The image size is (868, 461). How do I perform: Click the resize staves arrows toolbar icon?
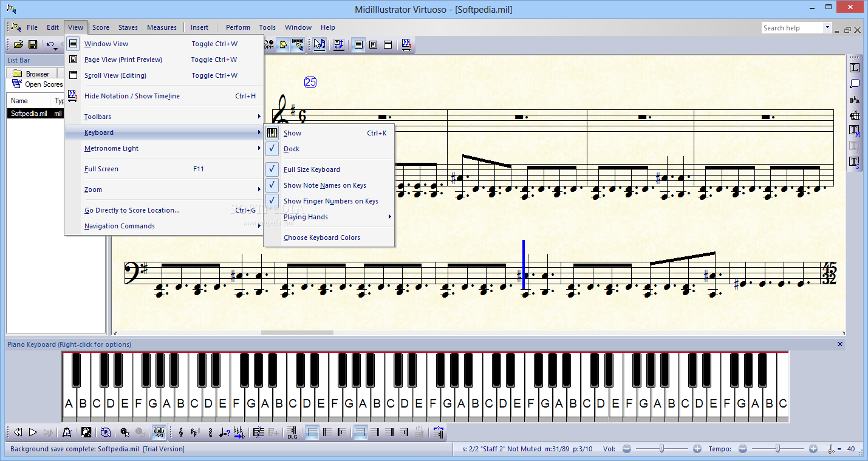(x=339, y=44)
